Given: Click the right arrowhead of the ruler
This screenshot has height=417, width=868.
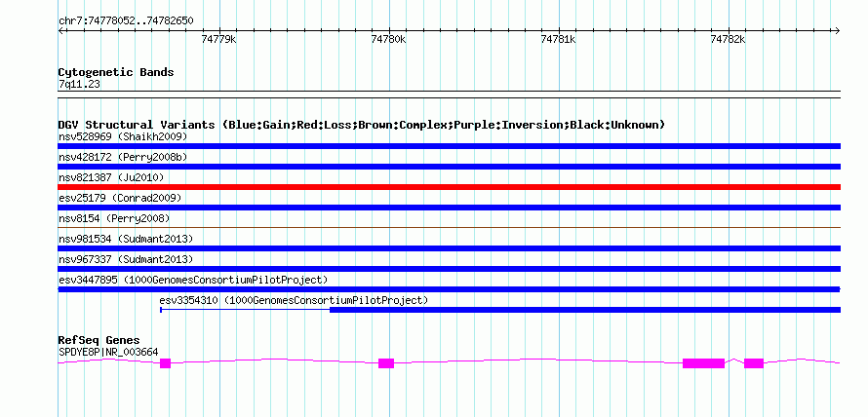Looking at the screenshot, I should (x=838, y=30).
